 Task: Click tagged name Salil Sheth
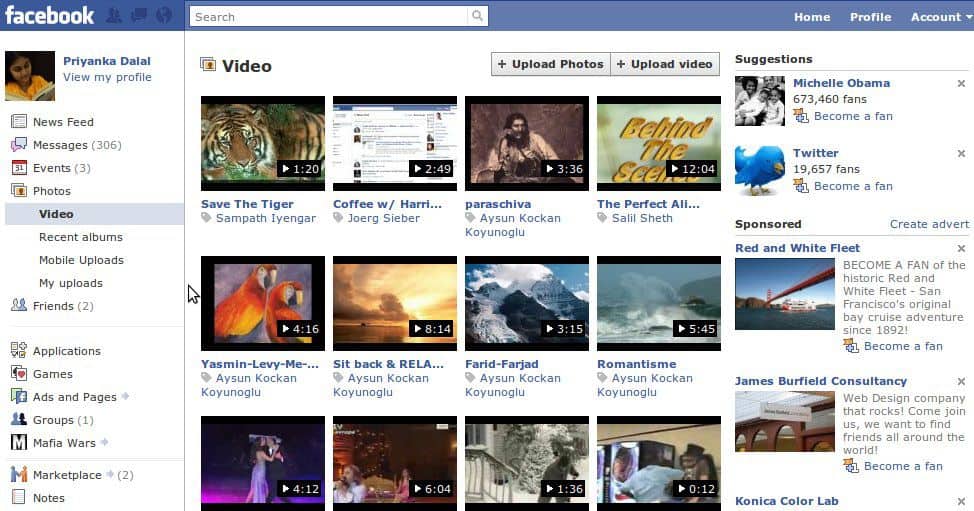click(x=642, y=218)
